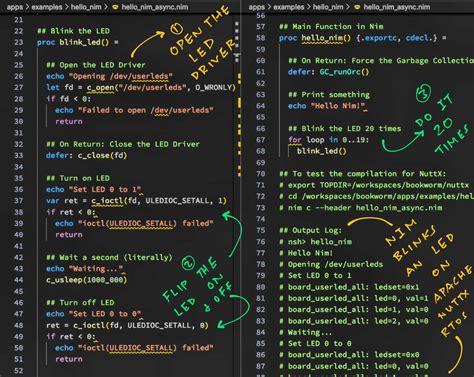The width and height of the screenshot is (474, 377).
Task: Click the 'examples' breadcrumb in right editor
Action: (289, 7)
